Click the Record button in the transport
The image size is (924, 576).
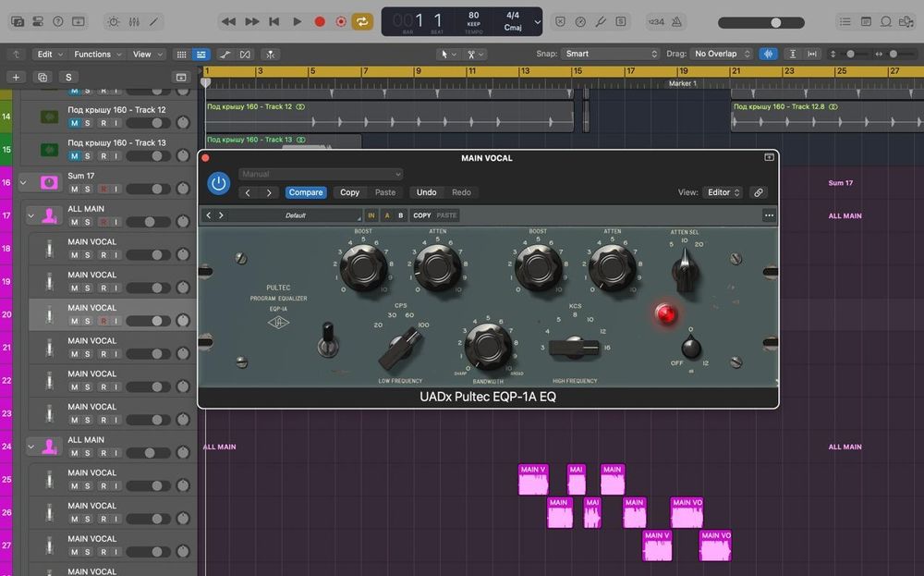click(x=320, y=21)
